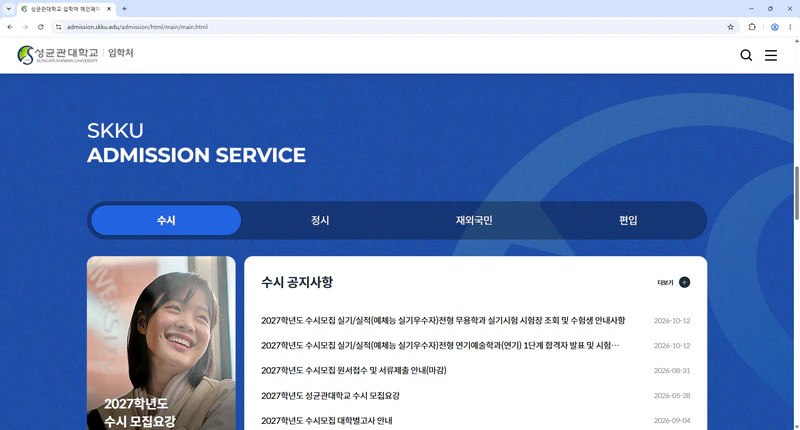This screenshot has height=430, width=800.
Task: Click the ADMISSION SERVICE heading text
Action: (x=196, y=155)
